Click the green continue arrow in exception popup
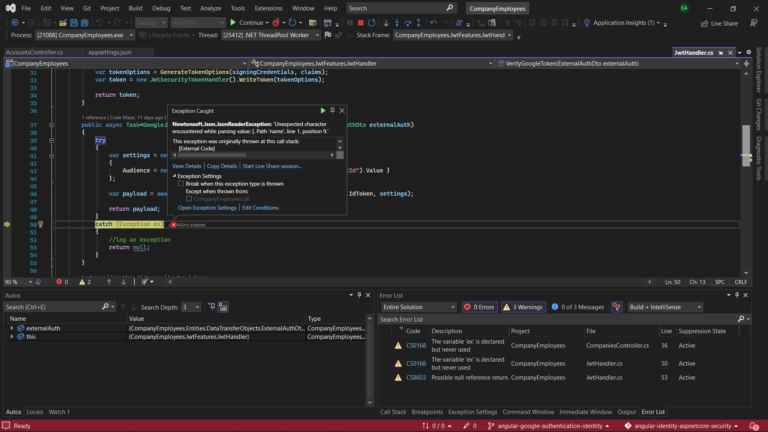Screen dimensions: 768x432 322,111
